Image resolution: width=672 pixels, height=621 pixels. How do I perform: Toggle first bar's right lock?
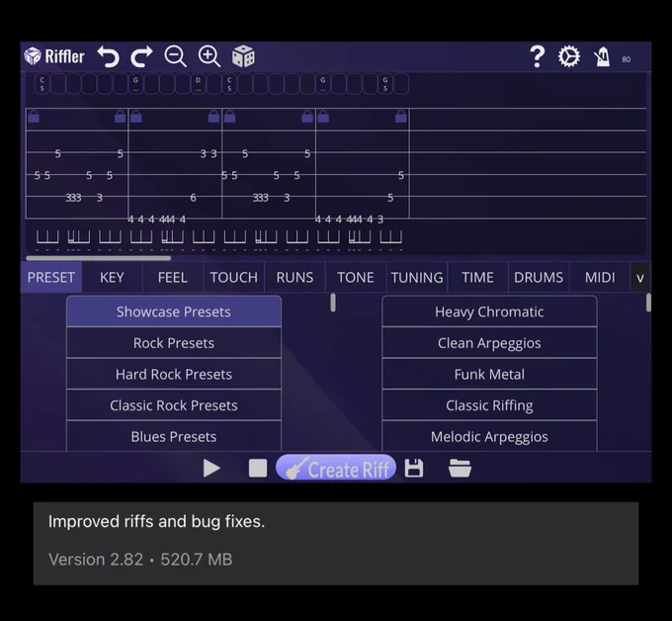point(121,117)
